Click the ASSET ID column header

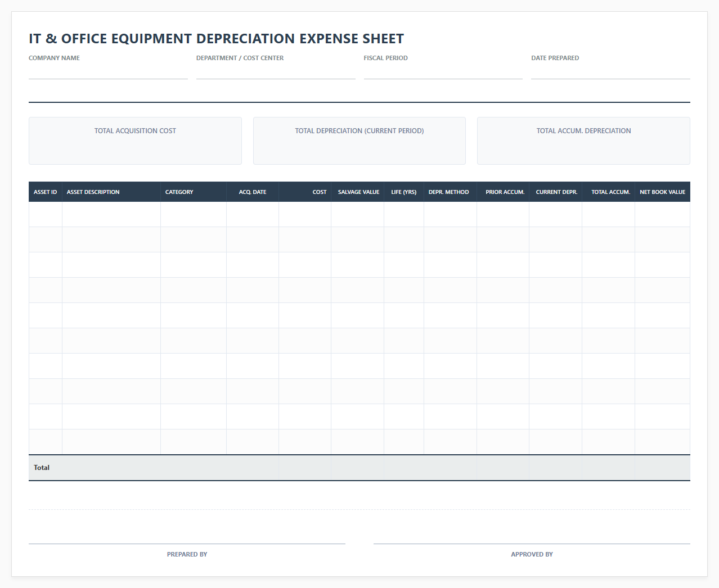[46, 192]
